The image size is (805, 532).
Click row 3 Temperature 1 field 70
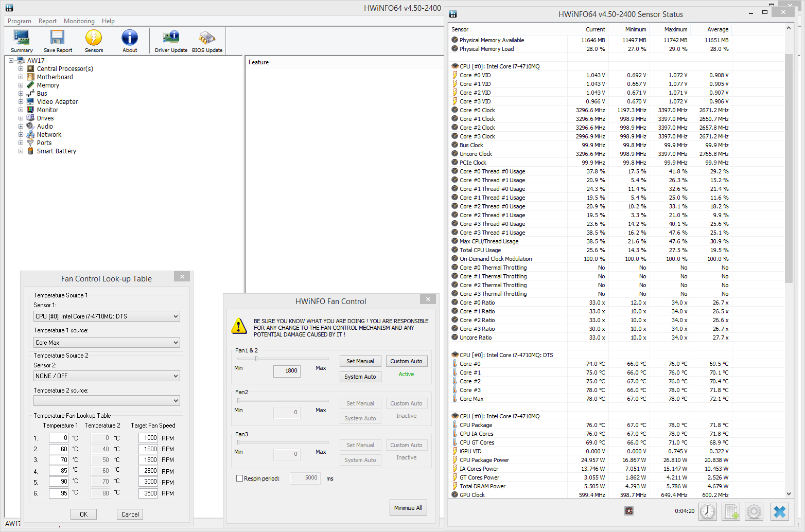click(59, 459)
